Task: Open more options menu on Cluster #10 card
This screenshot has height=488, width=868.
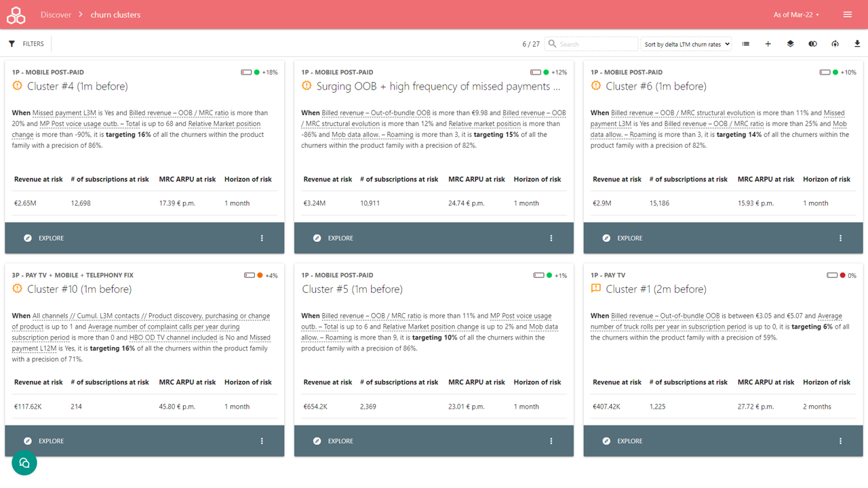Action: [262, 441]
